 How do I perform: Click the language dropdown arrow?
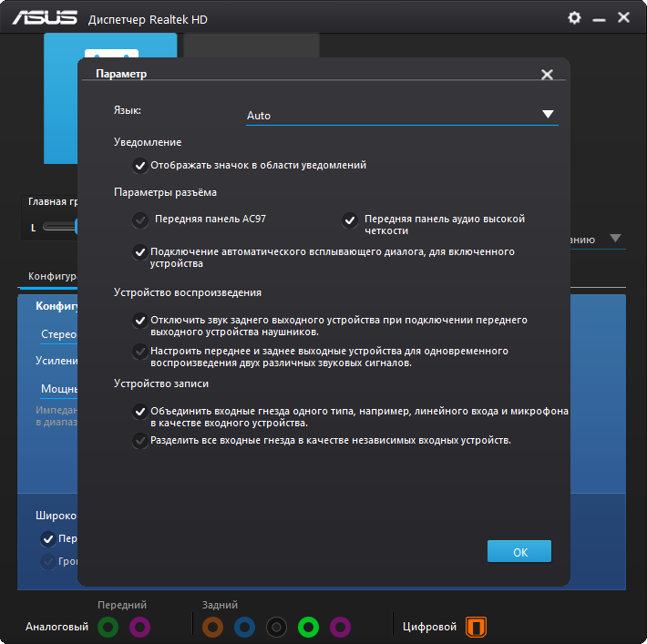click(x=548, y=114)
